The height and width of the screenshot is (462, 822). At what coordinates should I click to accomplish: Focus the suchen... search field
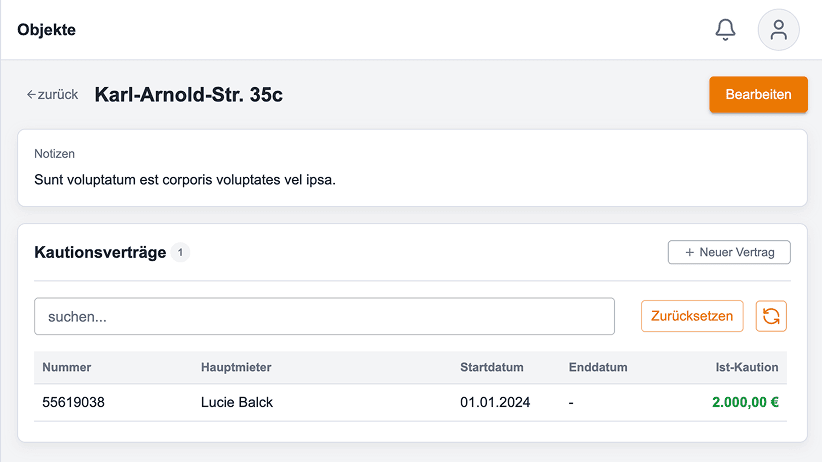(324, 316)
